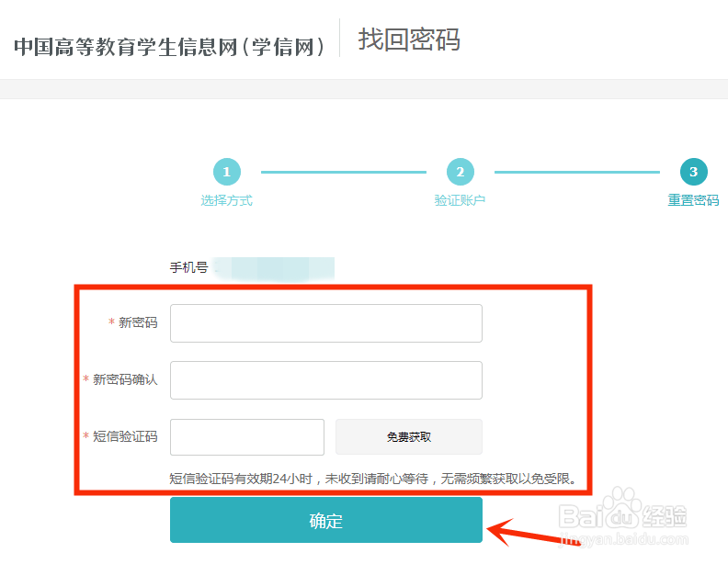728x564 pixels.
Task: Click the 短信验证码 field label
Action: point(125,437)
